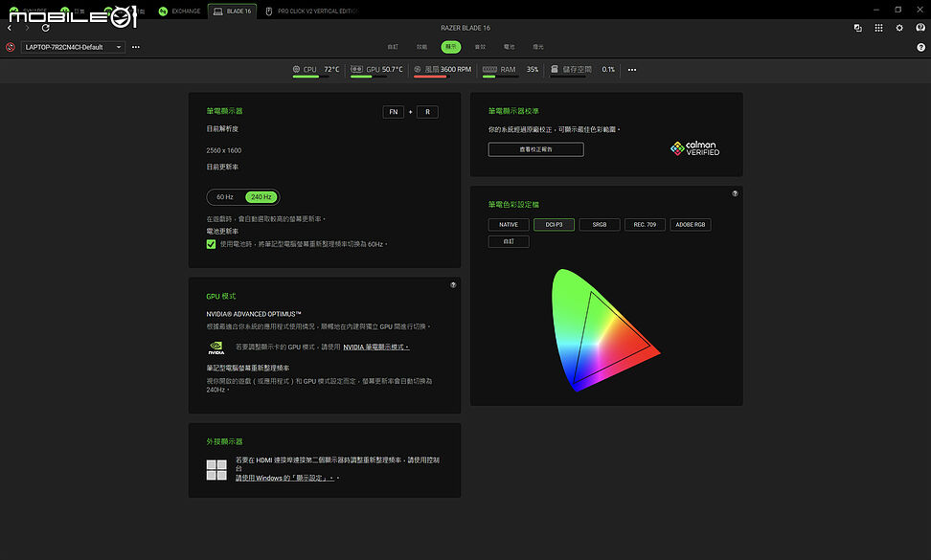The image size is (931, 560).
Task: Select 60 Hz refresh rate
Action: (x=225, y=197)
